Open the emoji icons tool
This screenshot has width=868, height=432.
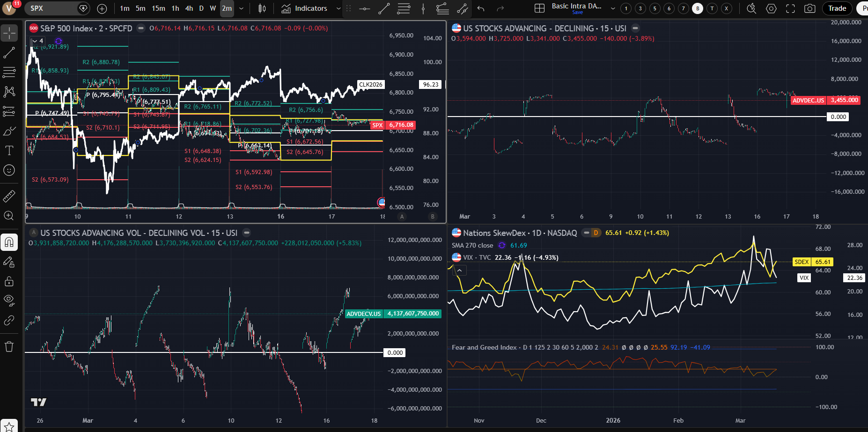tap(9, 170)
